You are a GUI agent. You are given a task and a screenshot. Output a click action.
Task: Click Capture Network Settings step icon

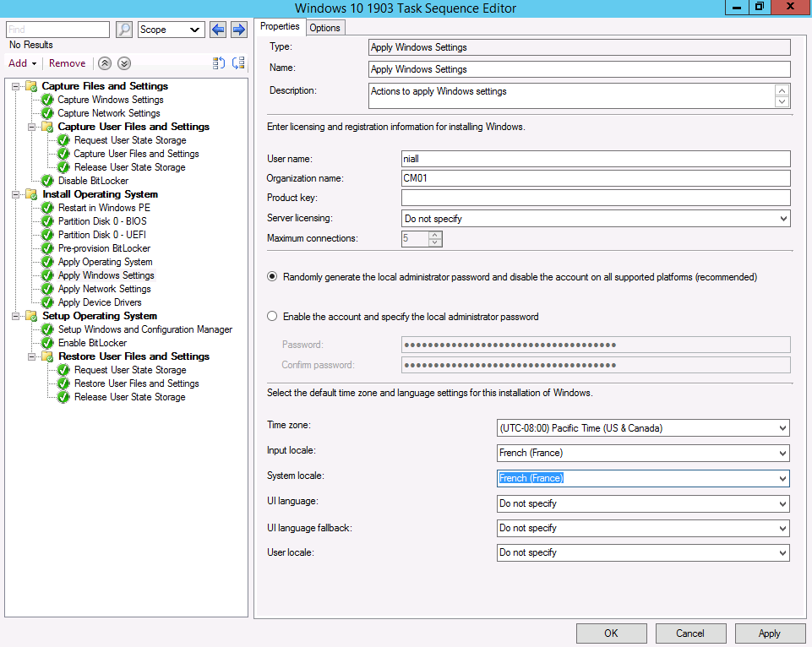click(x=47, y=113)
